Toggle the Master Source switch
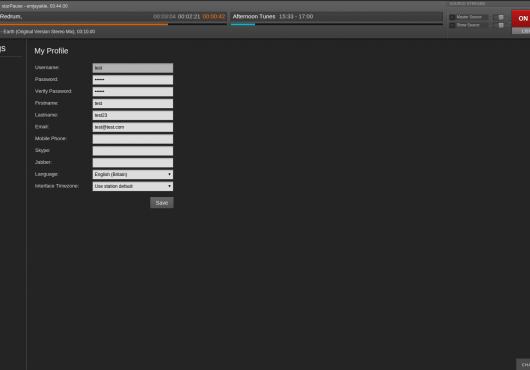 point(499,17)
